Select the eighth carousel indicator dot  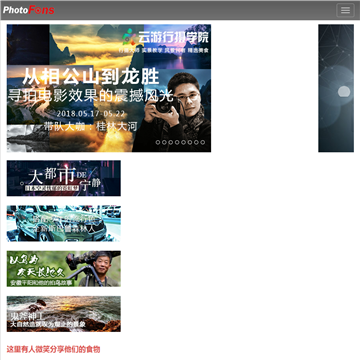click(x=203, y=142)
